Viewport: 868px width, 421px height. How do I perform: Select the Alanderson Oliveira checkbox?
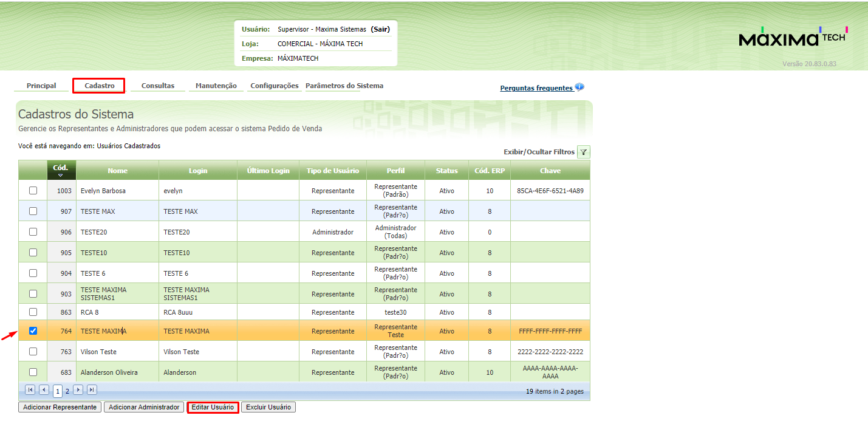point(33,372)
